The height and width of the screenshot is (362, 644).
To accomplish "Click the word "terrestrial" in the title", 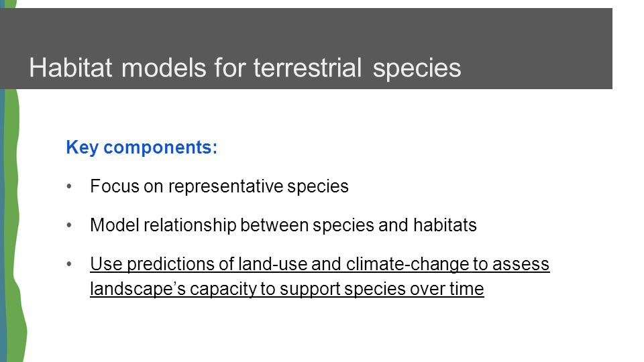I will pyautogui.click(x=307, y=68).
